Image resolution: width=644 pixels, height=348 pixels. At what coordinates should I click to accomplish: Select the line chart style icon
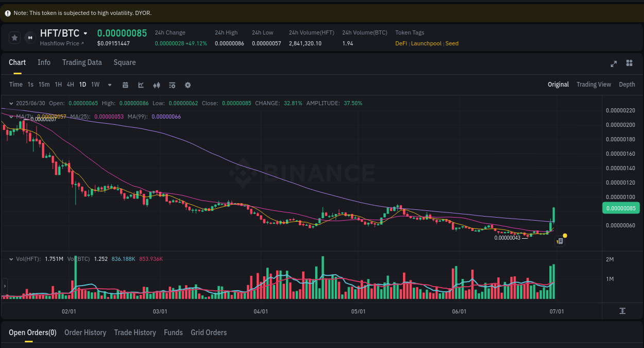coord(141,85)
